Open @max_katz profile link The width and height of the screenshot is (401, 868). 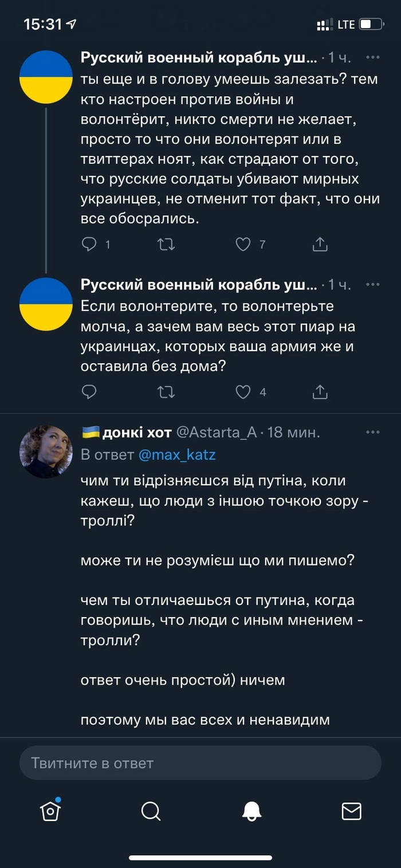177,455
